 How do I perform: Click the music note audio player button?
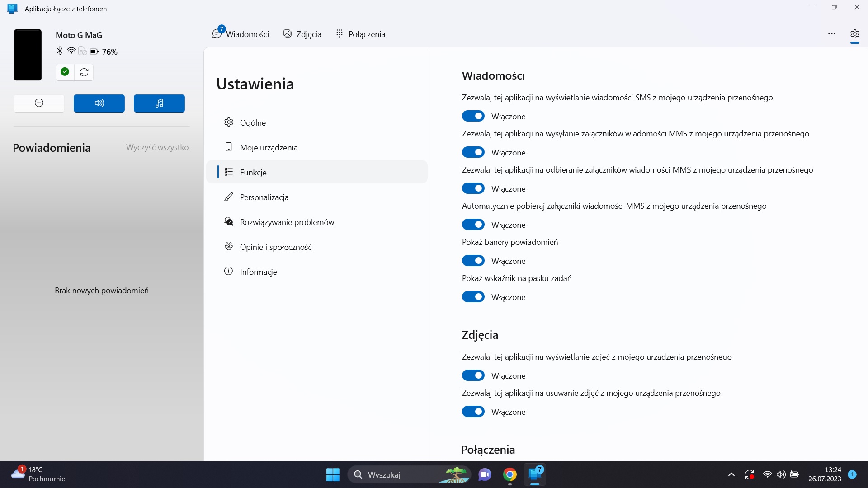(159, 103)
